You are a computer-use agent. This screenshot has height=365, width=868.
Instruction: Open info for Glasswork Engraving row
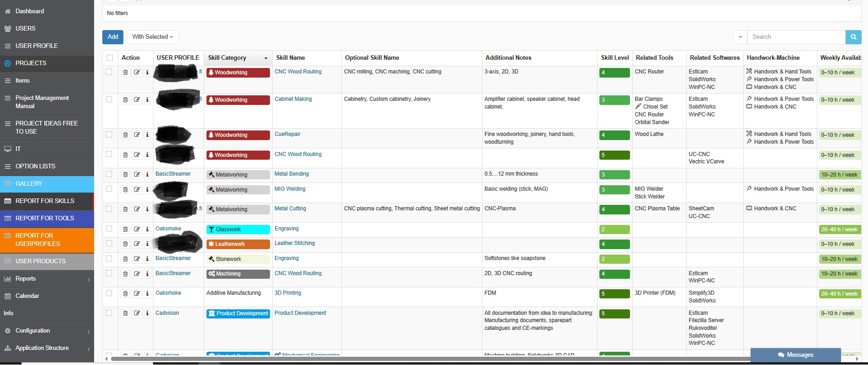pyautogui.click(x=147, y=229)
